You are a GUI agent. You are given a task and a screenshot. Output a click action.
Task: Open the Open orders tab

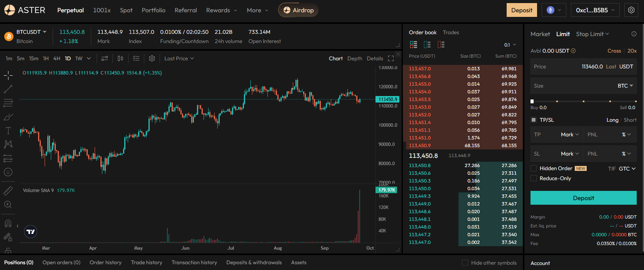pos(62,262)
